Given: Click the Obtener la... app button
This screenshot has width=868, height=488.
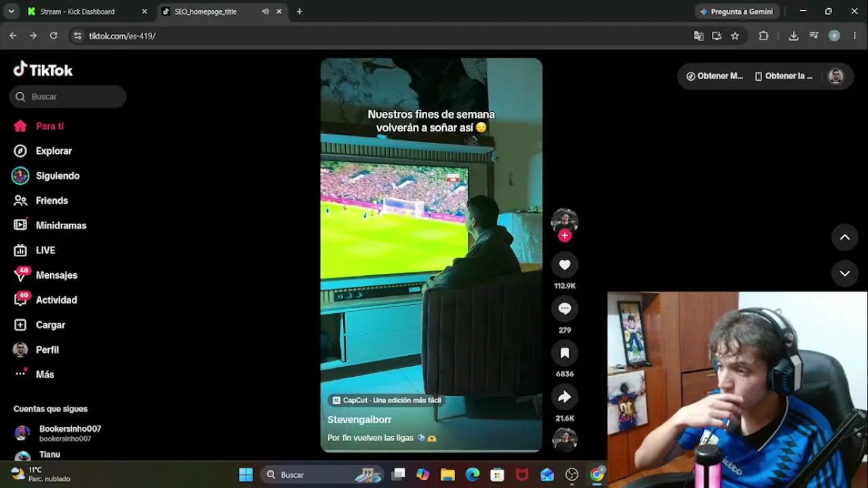Looking at the screenshot, I should tap(783, 76).
